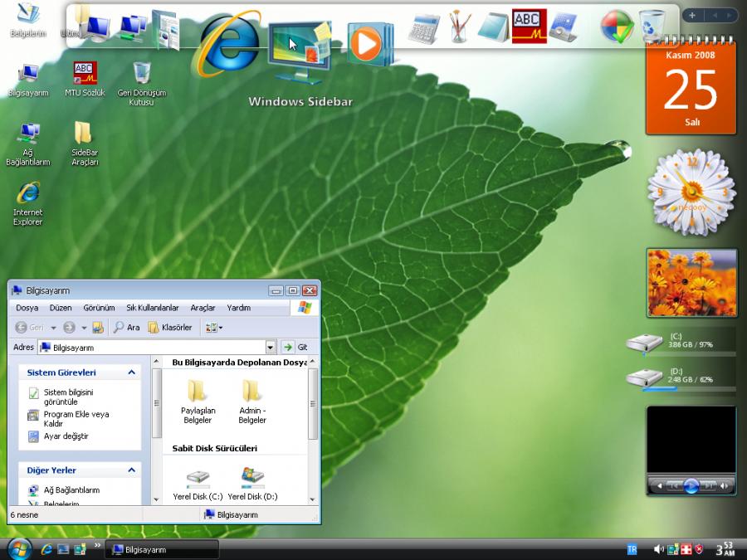Open the Adres bar dropdown
The height and width of the screenshot is (560, 747).
pyautogui.click(x=271, y=348)
